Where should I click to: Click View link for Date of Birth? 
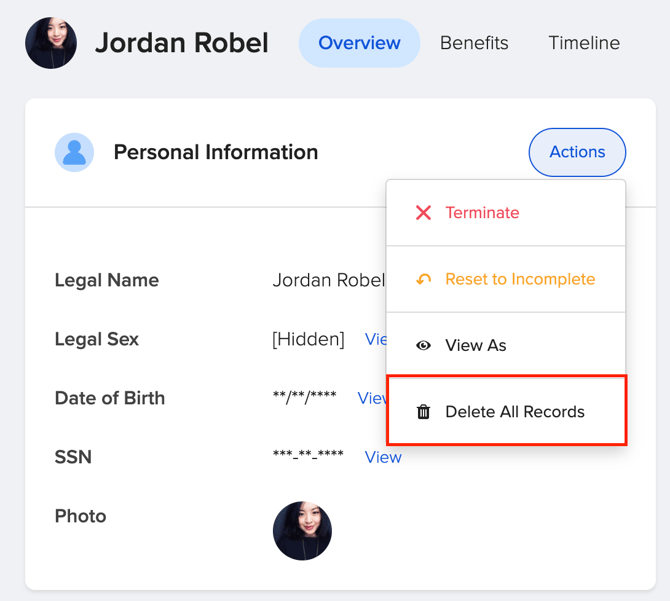372,398
